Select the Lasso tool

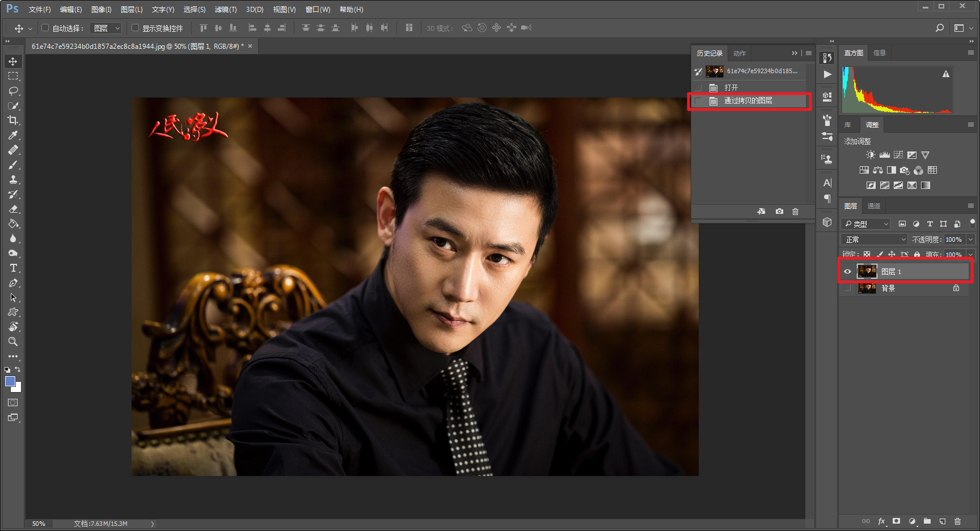pyautogui.click(x=13, y=91)
